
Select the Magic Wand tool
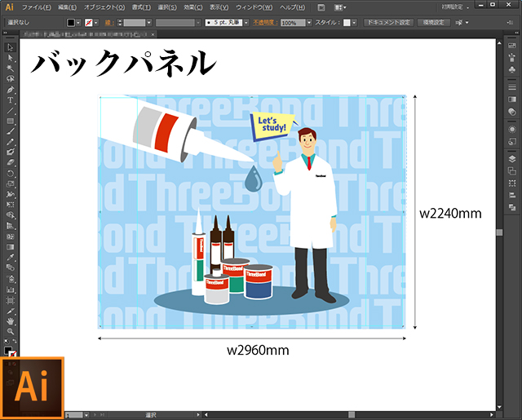point(10,69)
